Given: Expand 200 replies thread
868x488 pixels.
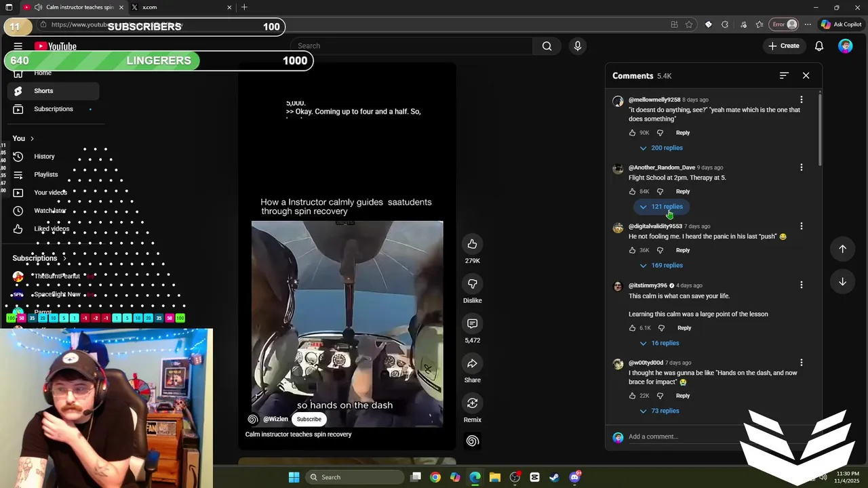Looking at the screenshot, I should (661, 148).
